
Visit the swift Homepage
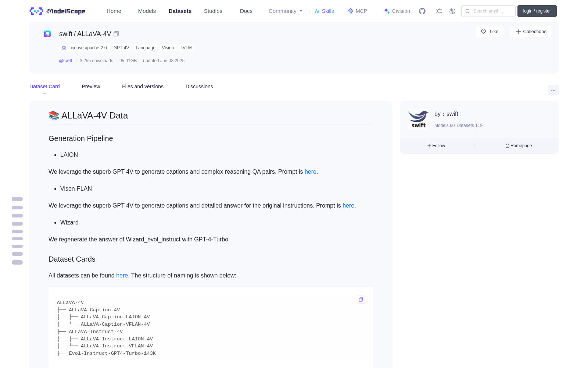click(519, 146)
